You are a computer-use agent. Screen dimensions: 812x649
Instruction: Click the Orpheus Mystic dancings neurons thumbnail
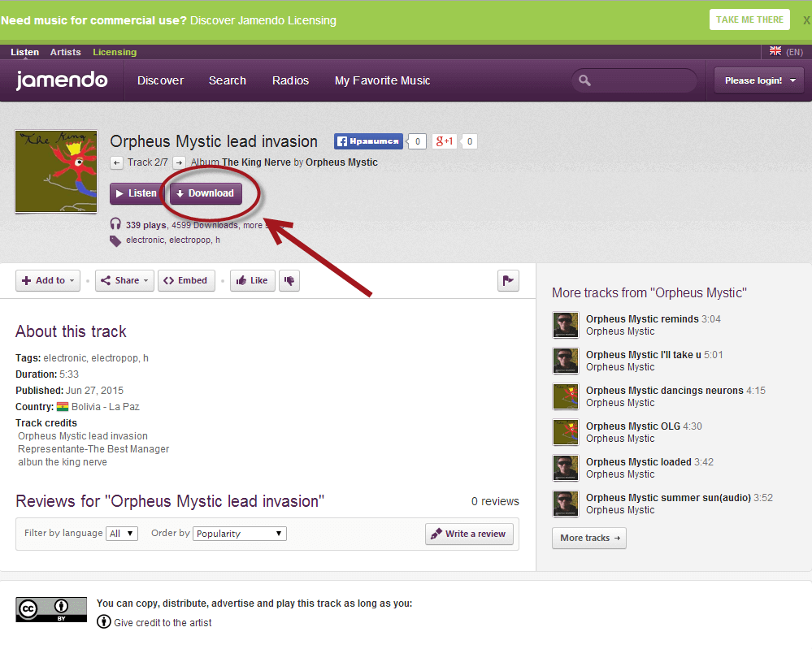point(566,396)
